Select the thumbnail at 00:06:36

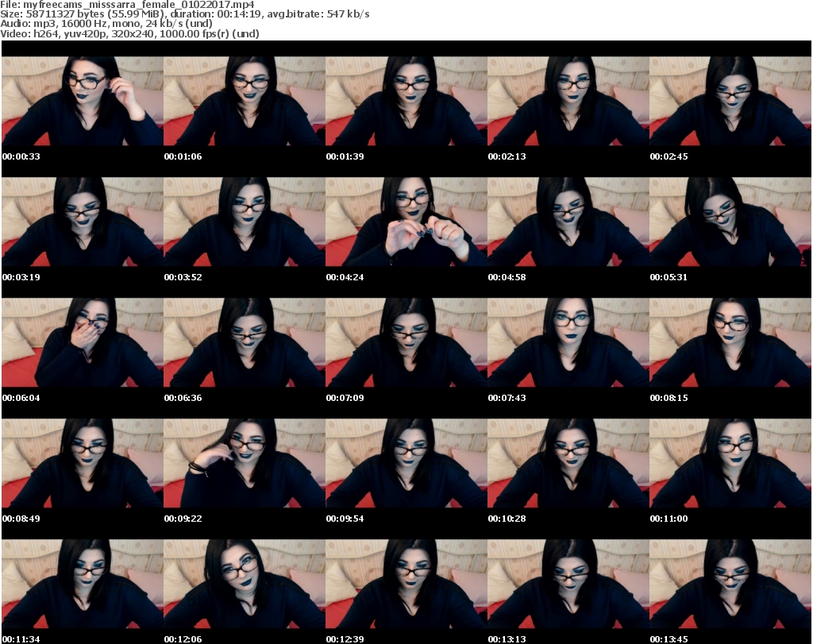pos(245,343)
